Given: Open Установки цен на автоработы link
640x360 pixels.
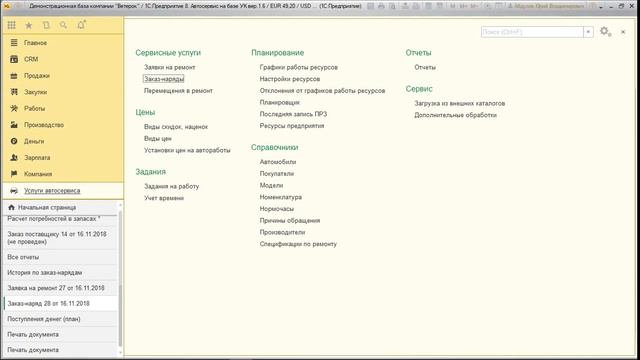Looking at the screenshot, I should [x=187, y=150].
